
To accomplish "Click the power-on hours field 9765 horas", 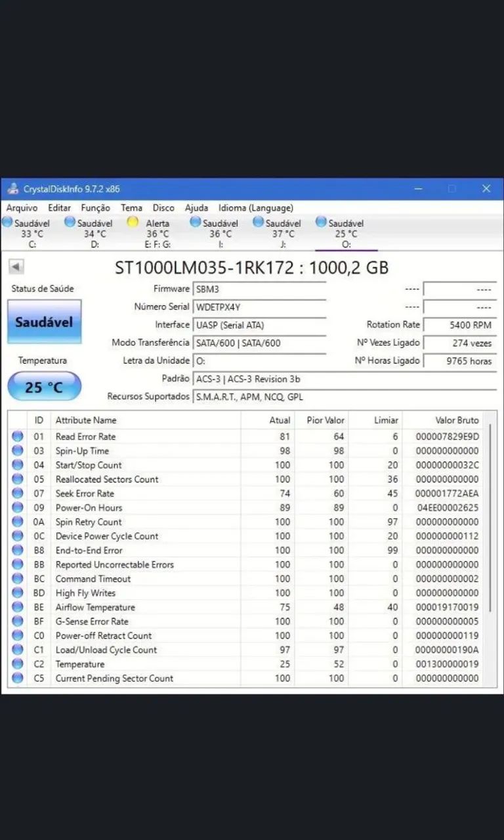I will (459, 360).
